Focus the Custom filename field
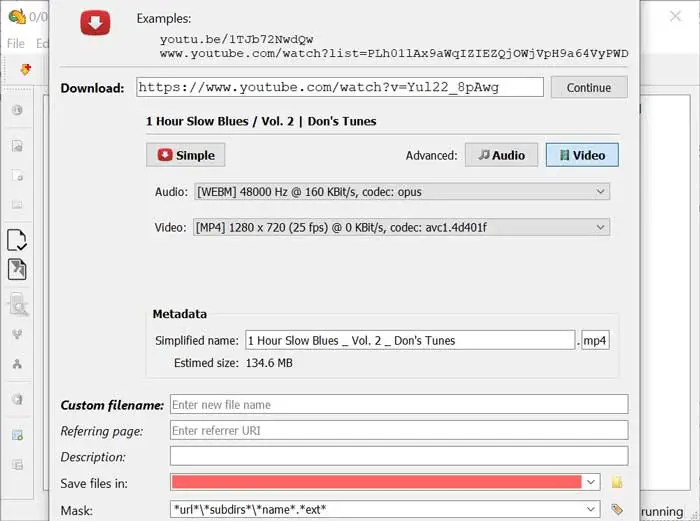 tap(399, 404)
